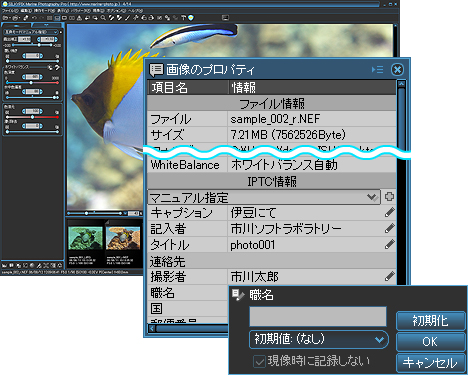Screen dimensions: 468x375
Task: Click the properties list scroll-up arrow
Action: [401, 84]
